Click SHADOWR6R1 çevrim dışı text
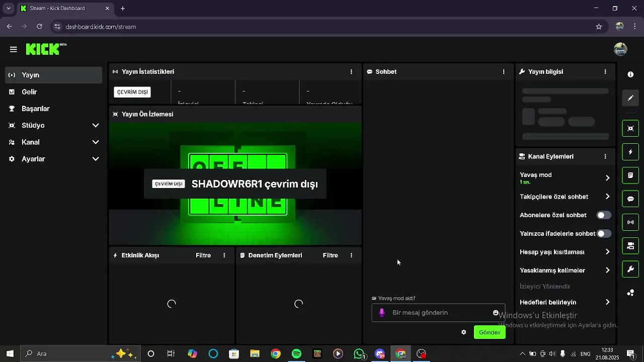This screenshot has height=362, width=644. tap(255, 184)
